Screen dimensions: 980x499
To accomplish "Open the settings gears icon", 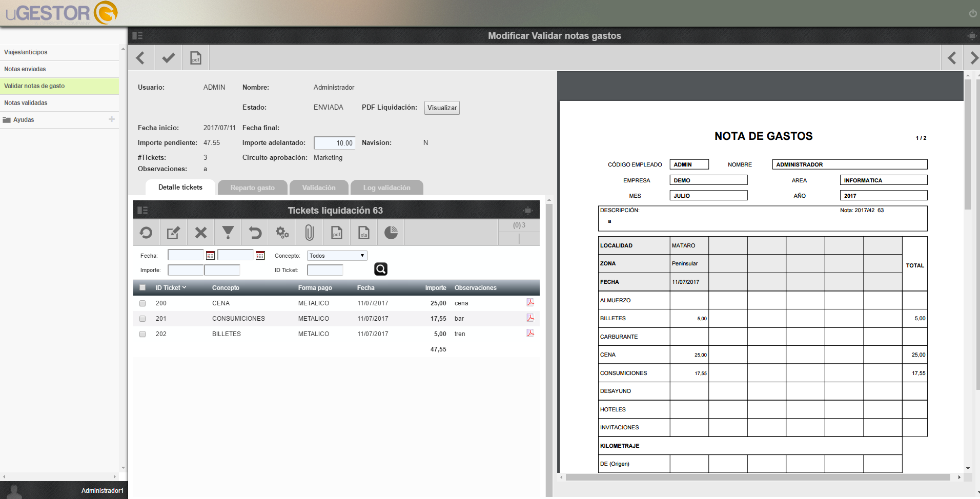I will (x=282, y=233).
